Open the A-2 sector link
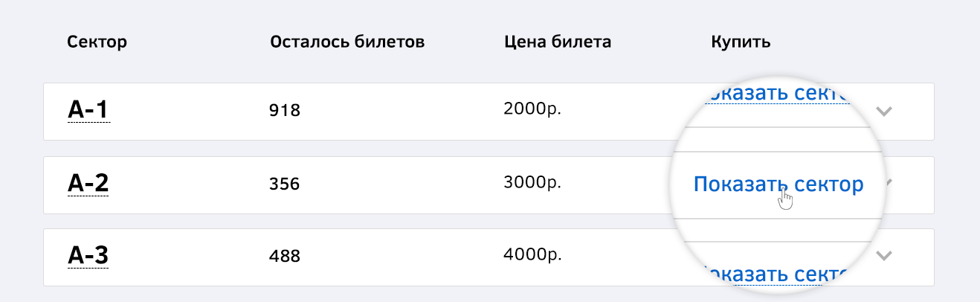 coord(88,183)
